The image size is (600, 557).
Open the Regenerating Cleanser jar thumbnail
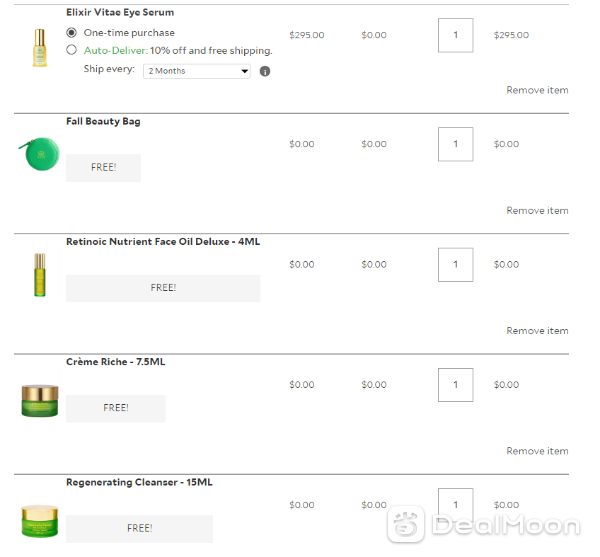tap(40, 521)
